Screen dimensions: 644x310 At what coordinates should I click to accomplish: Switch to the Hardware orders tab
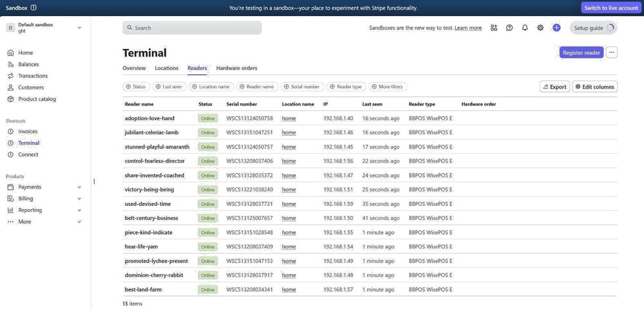236,68
